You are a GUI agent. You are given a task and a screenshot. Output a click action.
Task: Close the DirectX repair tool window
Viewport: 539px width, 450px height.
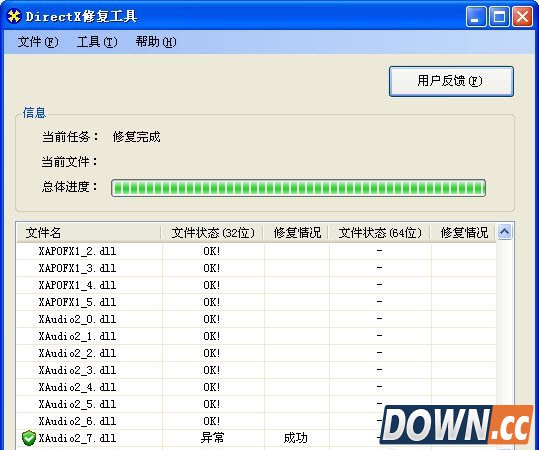click(x=522, y=17)
